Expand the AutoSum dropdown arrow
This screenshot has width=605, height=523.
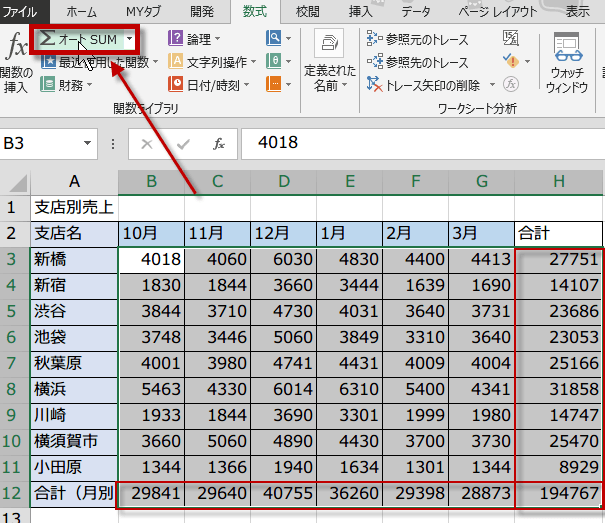click(x=129, y=39)
